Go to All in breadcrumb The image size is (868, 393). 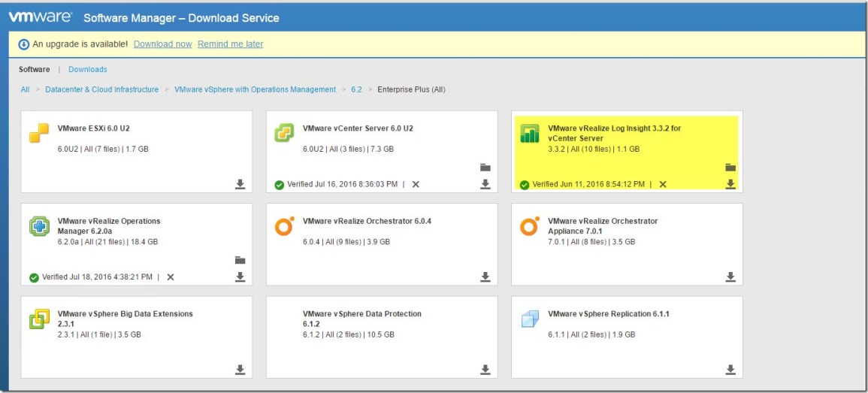[x=25, y=89]
